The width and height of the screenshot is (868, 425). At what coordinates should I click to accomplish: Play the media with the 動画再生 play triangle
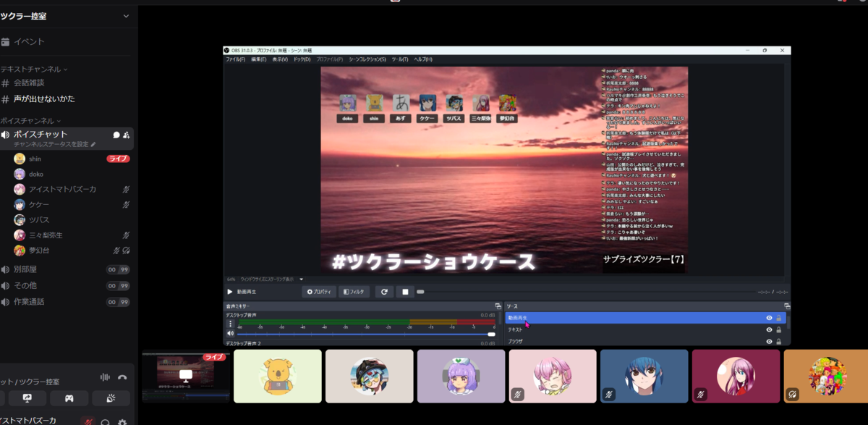pos(230,292)
